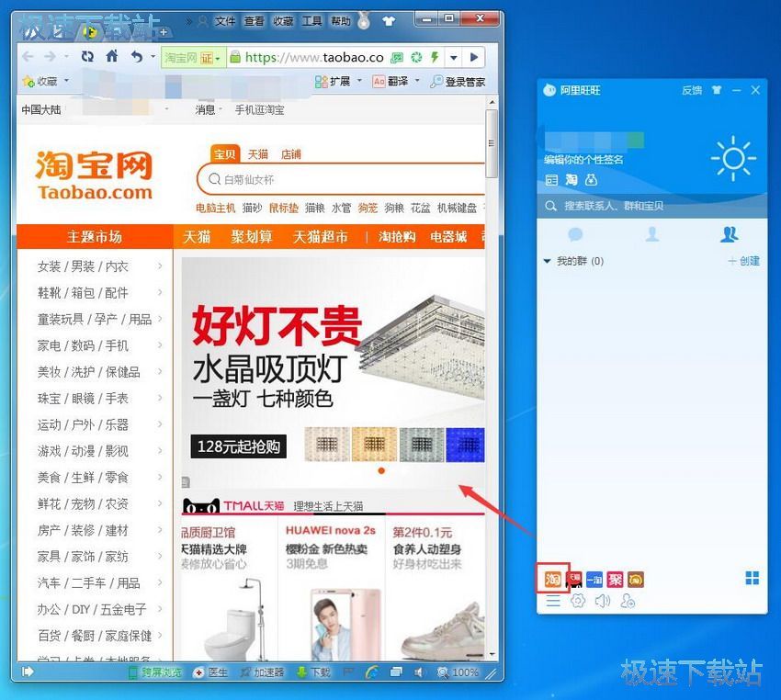This screenshot has width=781, height=700.
Task: Select the 店铺 search tab on Taobao
Action: tap(291, 154)
